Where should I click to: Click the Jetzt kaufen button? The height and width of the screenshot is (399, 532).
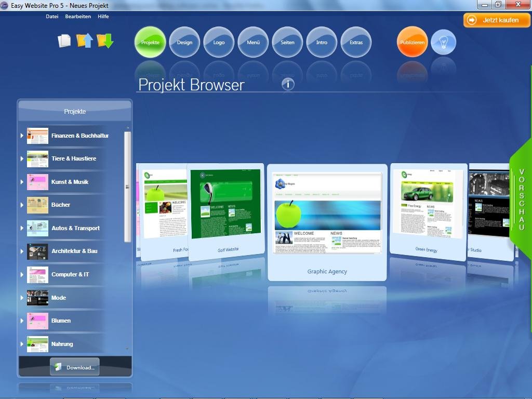click(497, 20)
